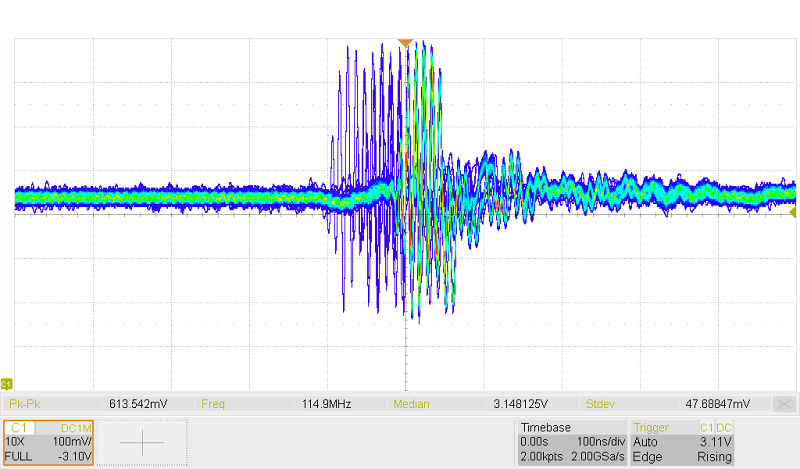Open the C1 channel descriptor label
800x469 pixels.
[x=21, y=427]
